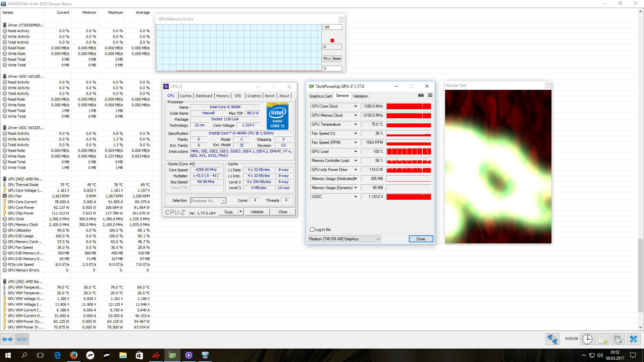Viewport: 644px width, 362px height.
Task: Click the Fit y button
Action: click(x=327, y=59)
